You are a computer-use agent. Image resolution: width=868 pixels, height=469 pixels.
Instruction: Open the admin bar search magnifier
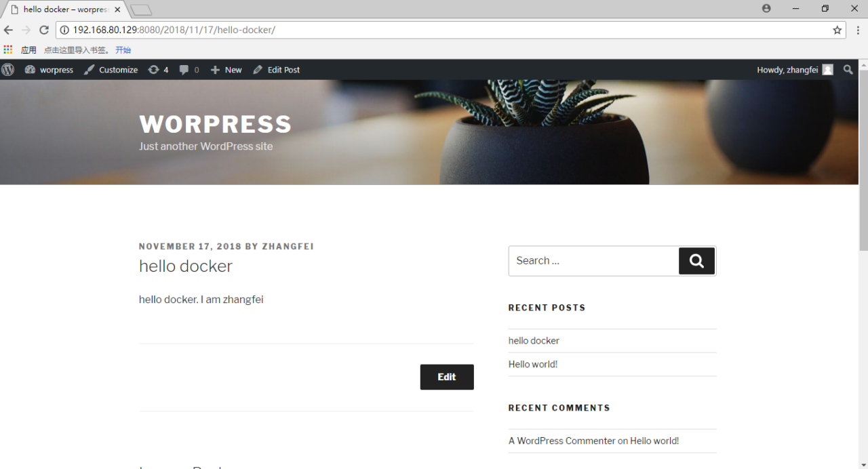[x=848, y=70]
